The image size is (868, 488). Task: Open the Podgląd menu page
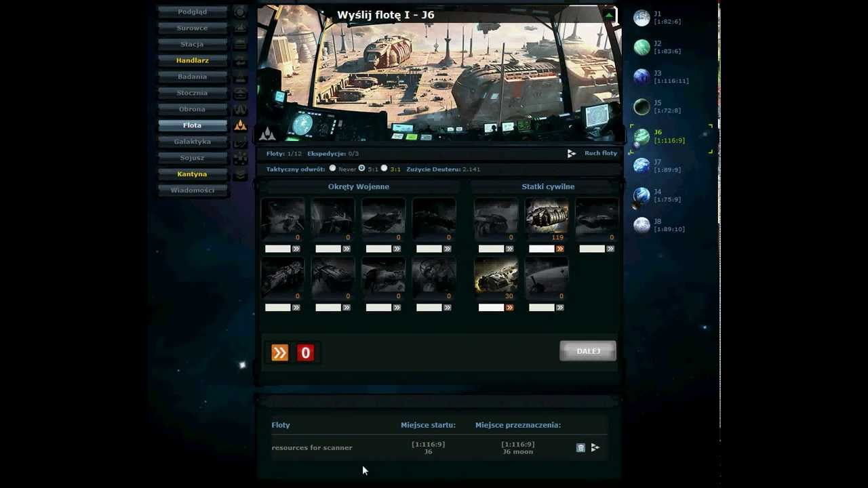[193, 12]
